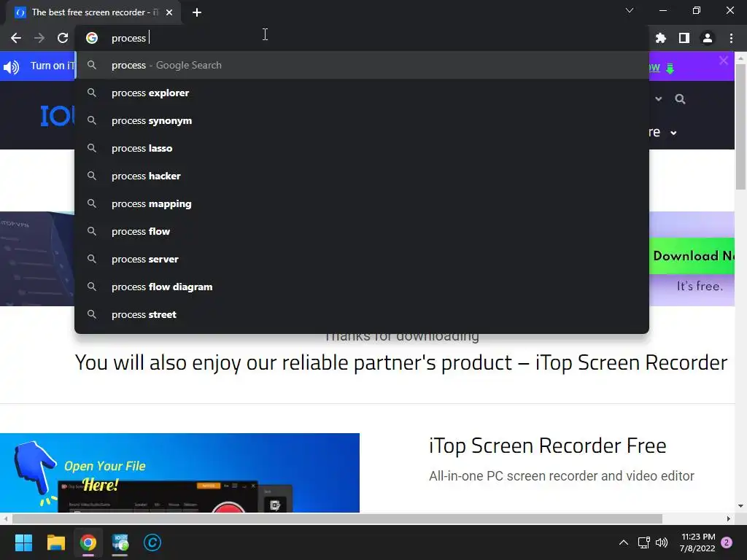Click the green Download Now button
This screenshot has height=560, width=747.
pyautogui.click(x=692, y=256)
